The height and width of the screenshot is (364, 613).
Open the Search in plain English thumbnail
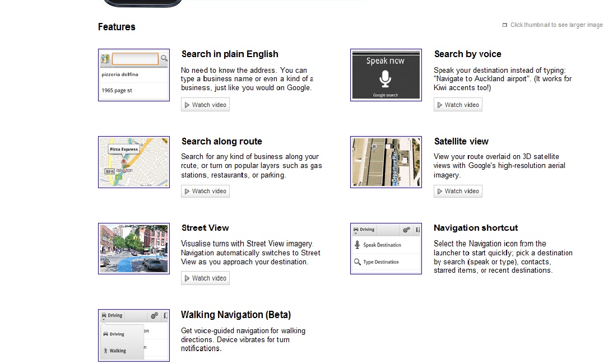pos(134,75)
